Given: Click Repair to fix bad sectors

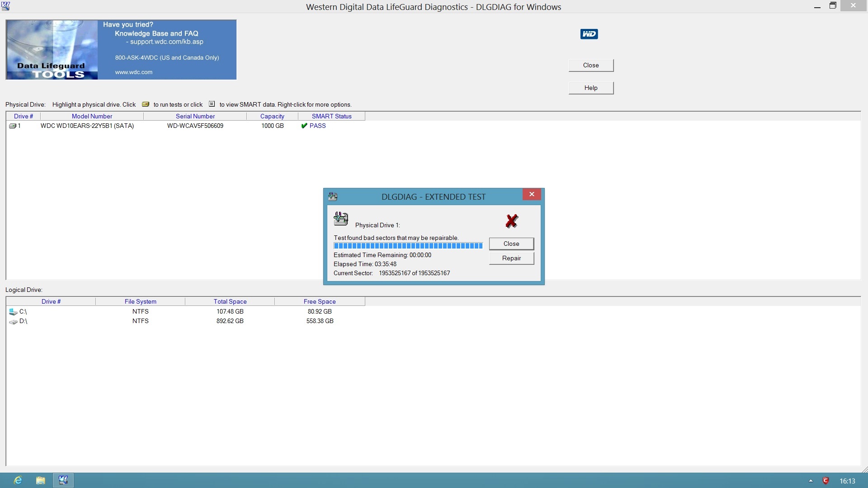Looking at the screenshot, I should point(511,258).
